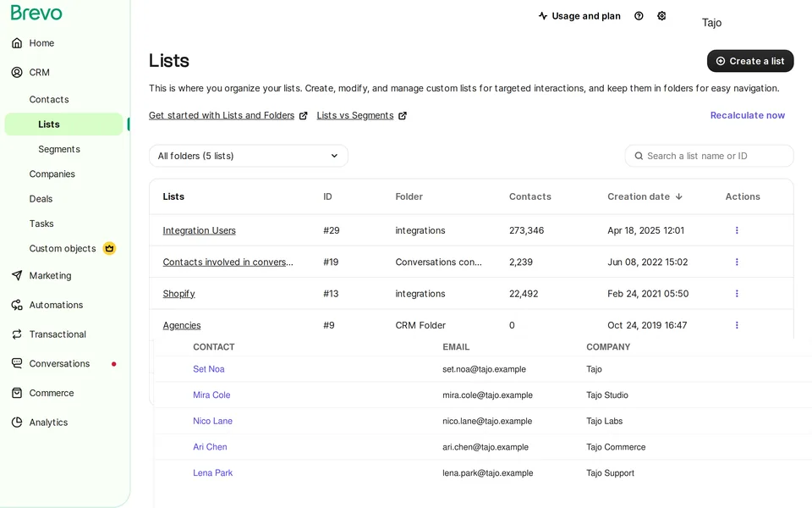Open actions menu for Shopify list
812x508 pixels.
click(737, 294)
